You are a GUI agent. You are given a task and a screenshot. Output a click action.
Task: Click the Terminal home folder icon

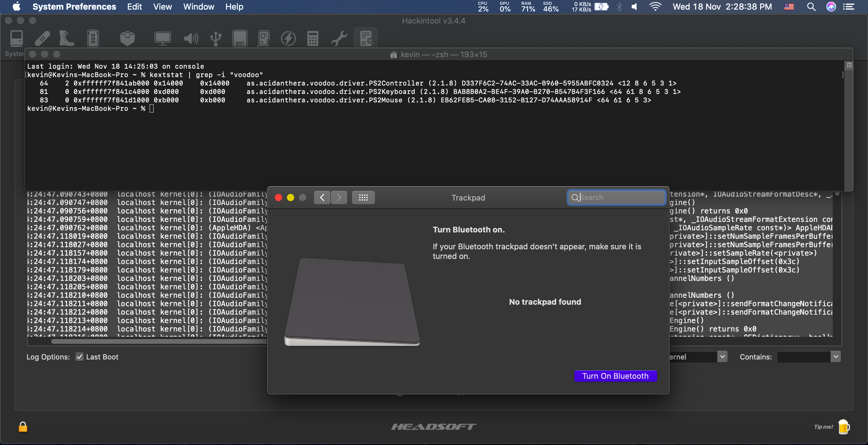tap(393, 54)
